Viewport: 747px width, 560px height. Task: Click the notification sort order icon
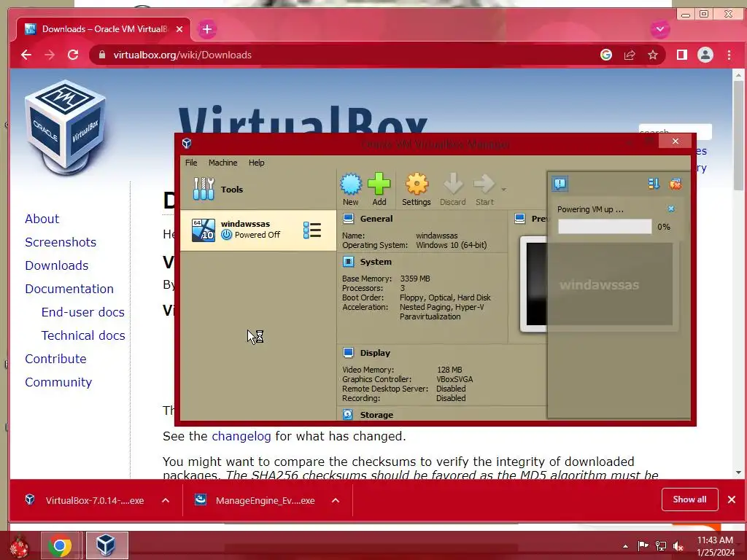654,183
